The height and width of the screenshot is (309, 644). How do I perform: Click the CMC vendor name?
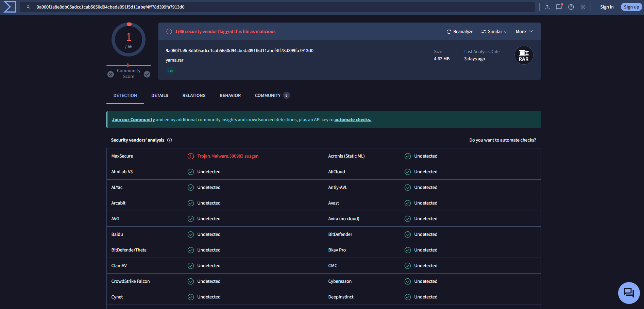[x=333, y=266]
